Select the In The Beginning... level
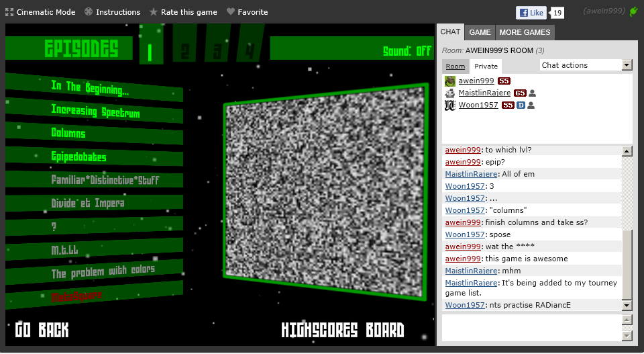644x354 pixels. [x=94, y=87]
